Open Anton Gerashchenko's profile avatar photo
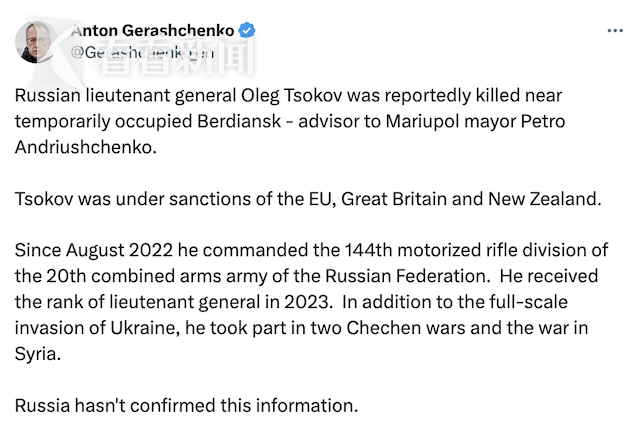This screenshot has width=640, height=431. pyautogui.click(x=34, y=42)
